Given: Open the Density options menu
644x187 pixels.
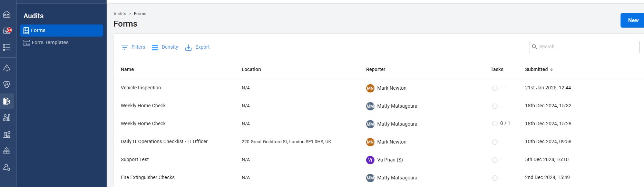Looking at the screenshot, I should click(165, 47).
